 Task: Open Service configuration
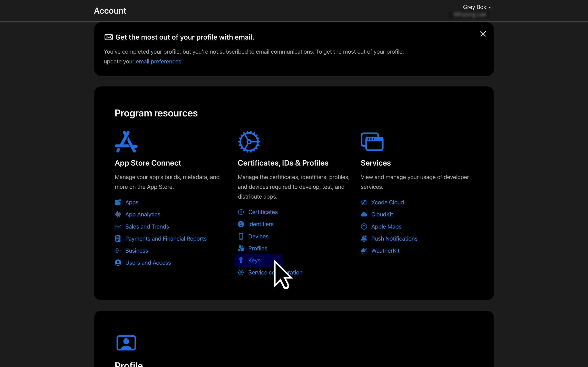275,272
